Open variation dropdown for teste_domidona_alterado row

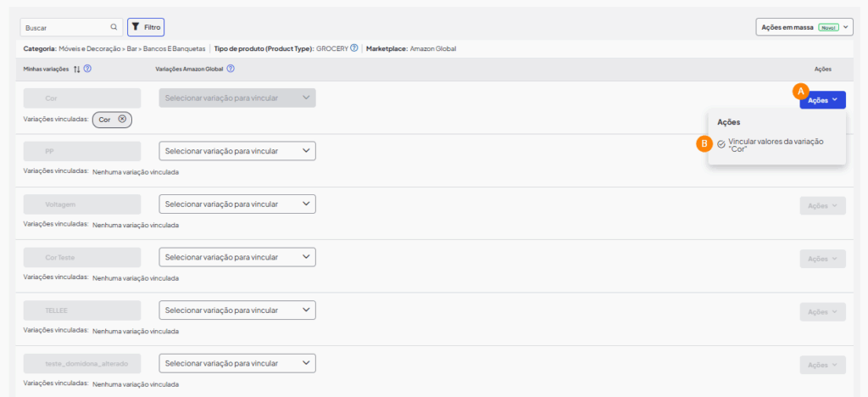pyautogui.click(x=237, y=363)
